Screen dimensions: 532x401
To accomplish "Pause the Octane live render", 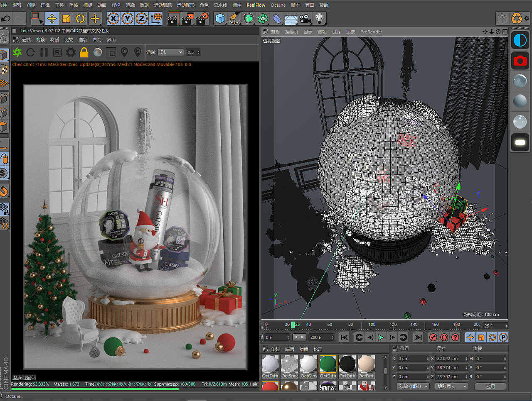I will coord(43,52).
